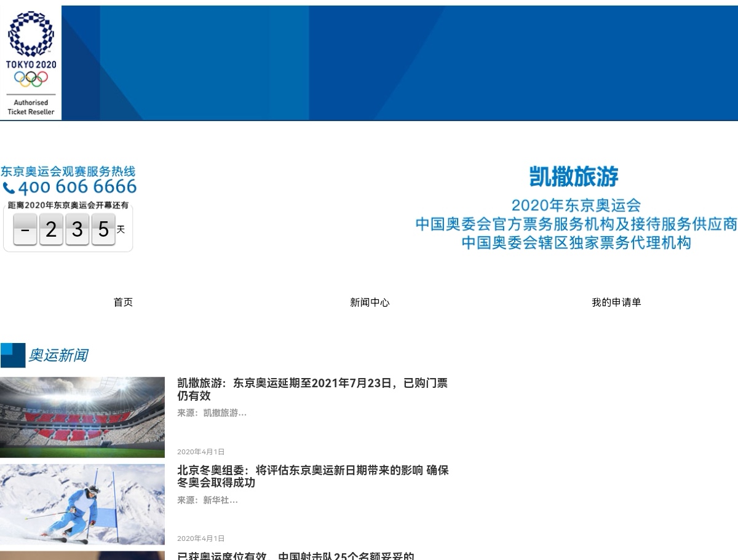Click the 凯撒旅游 title heading
Screen dimensions: 738x560
[574, 176]
